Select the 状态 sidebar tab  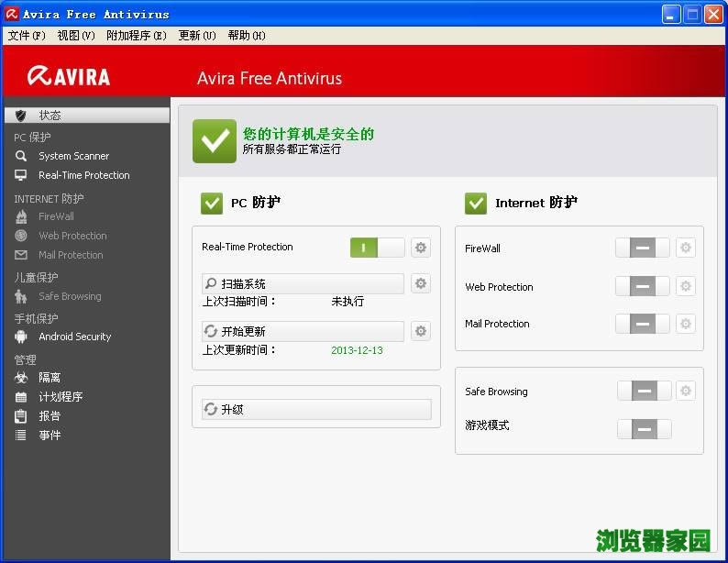click(87, 116)
